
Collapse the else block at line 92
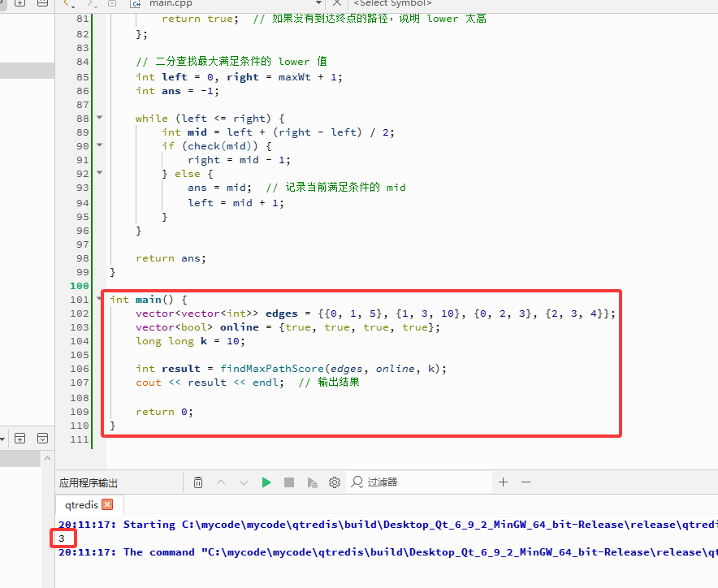[99, 173]
